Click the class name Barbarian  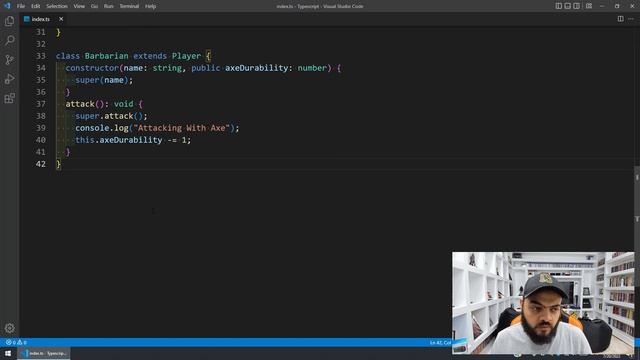[x=107, y=56]
